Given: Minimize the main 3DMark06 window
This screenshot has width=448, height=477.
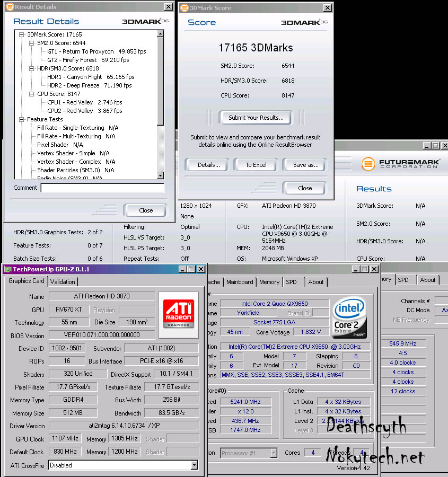Looking at the screenshot, I should pyautogui.click(x=427, y=146).
